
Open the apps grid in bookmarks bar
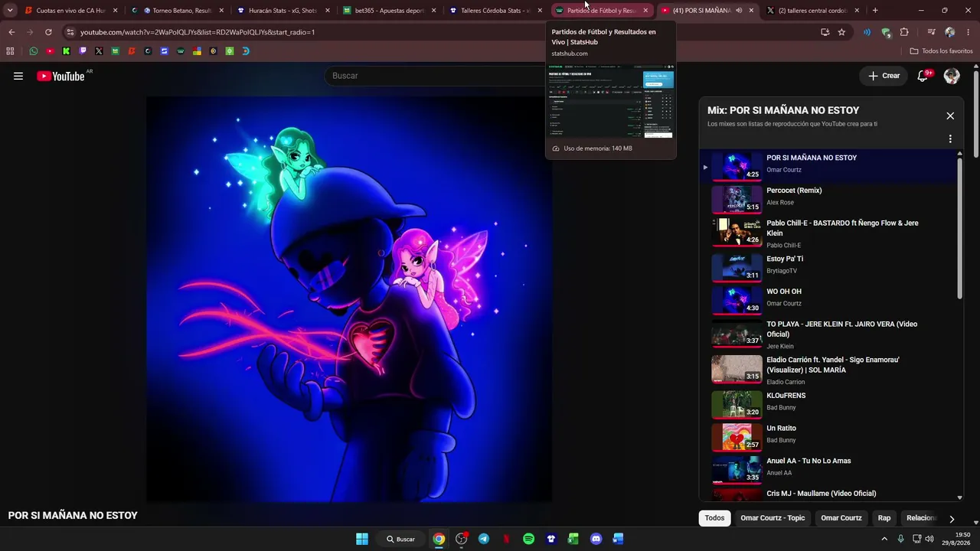click(x=10, y=51)
